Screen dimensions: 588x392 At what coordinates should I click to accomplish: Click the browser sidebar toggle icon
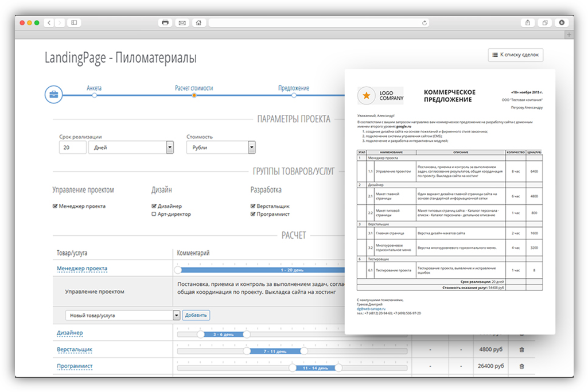(75, 22)
